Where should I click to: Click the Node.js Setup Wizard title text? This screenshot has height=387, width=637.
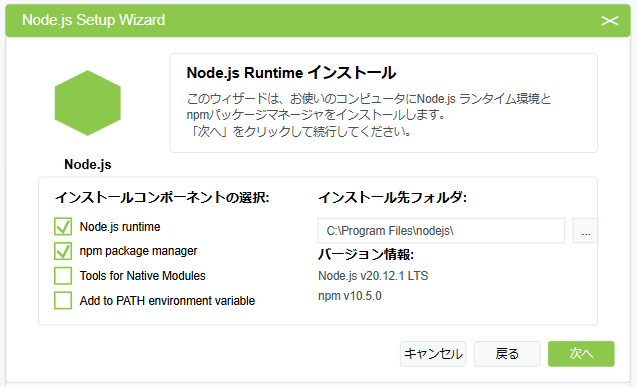point(93,20)
